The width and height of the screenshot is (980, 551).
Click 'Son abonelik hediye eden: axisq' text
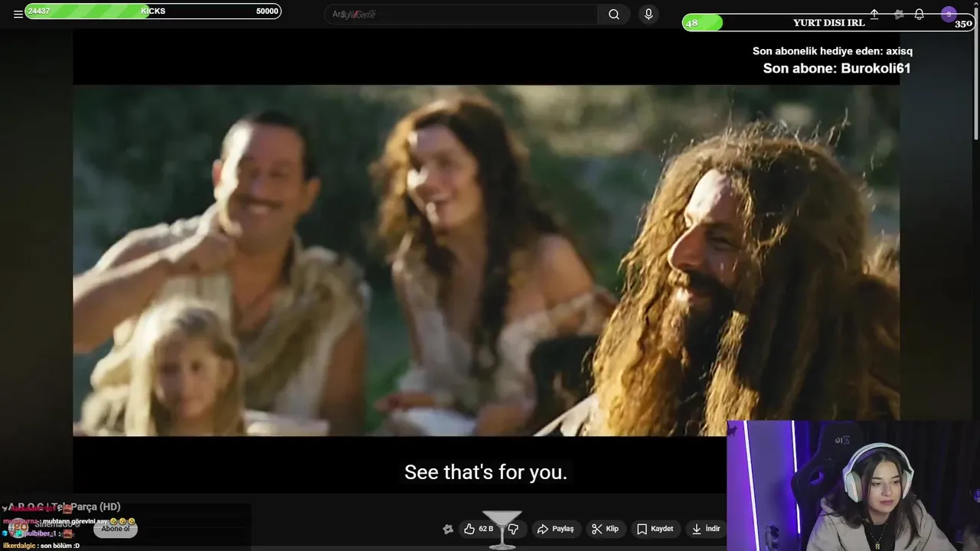pyautogui.click(x=832, y=51)
